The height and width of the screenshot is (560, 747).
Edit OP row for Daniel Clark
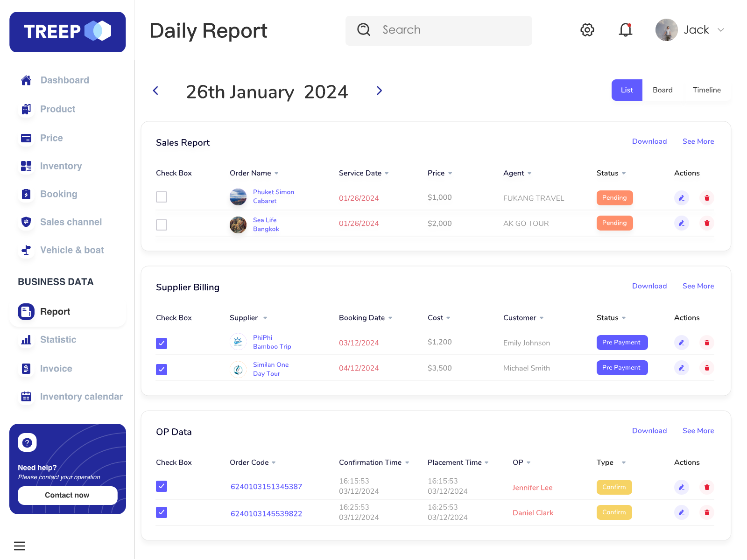click(682, 512)
